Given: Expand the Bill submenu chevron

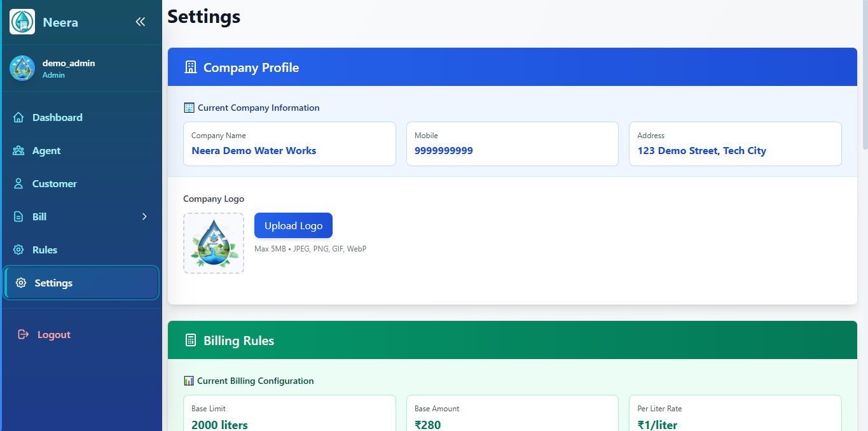Looking at the screenshot, I should coord(144,217).
